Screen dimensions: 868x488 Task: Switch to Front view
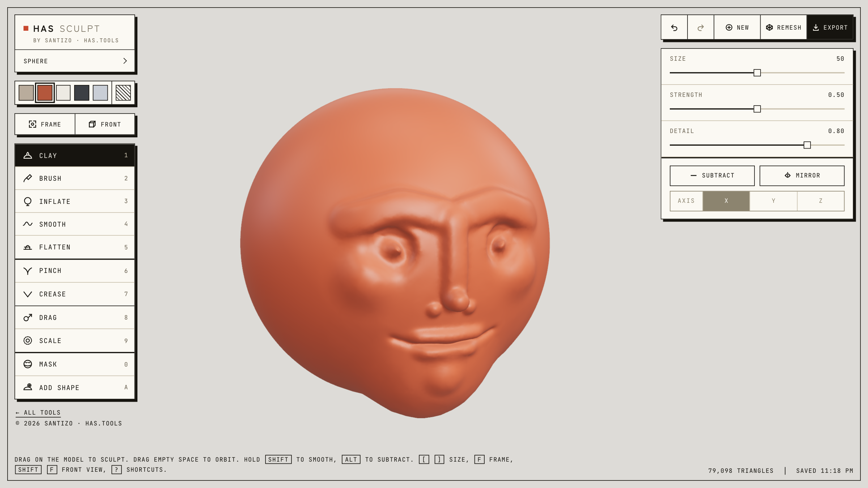tap(105, 124)
